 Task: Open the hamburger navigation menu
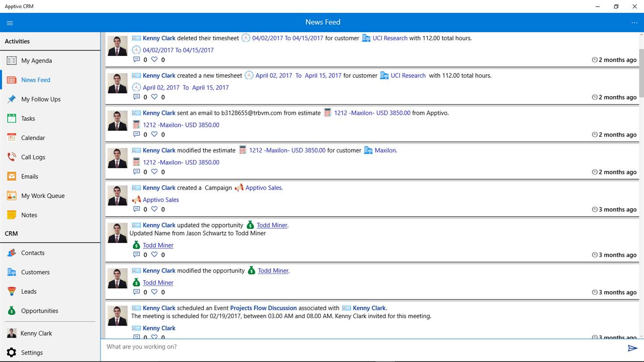click(x=10, y=23)
